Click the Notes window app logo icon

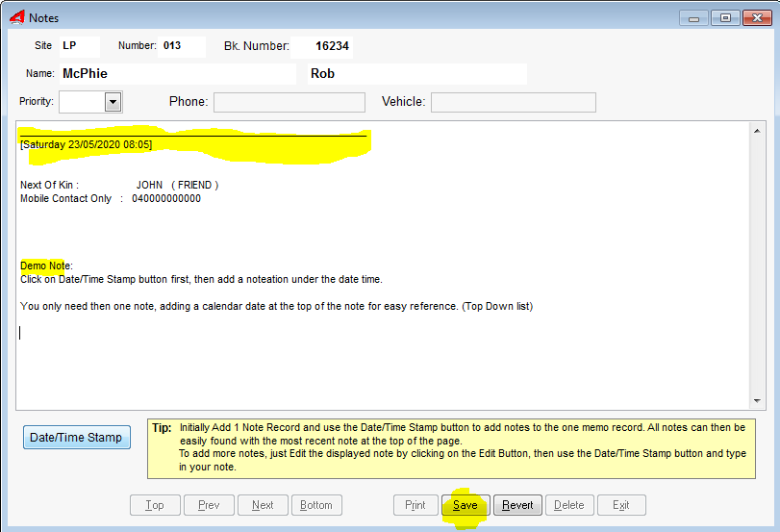coord(17,17)
